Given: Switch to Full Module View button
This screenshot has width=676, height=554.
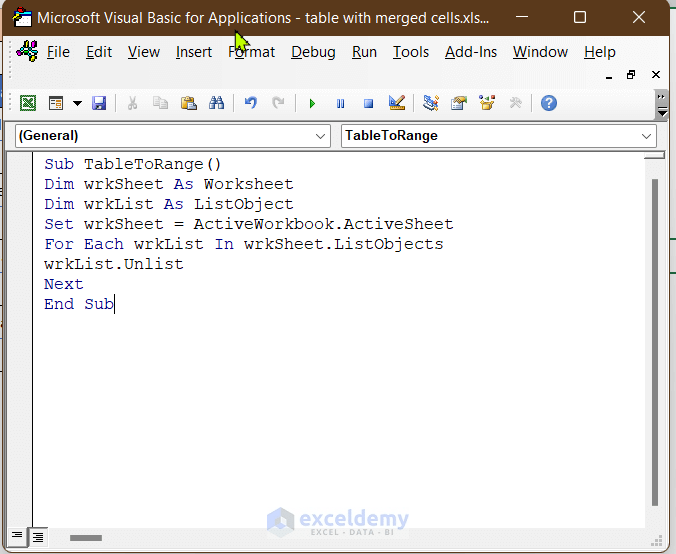Looking at the screenshot, I should point(38,537).
